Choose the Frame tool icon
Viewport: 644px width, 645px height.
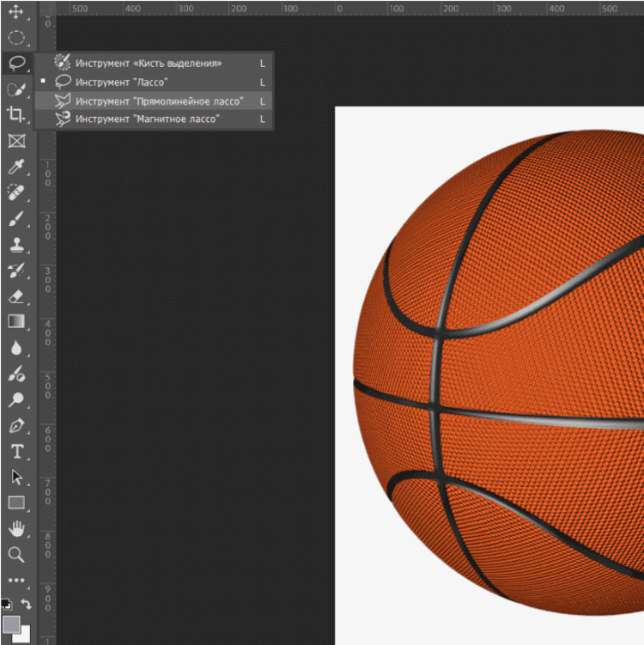coord(16,141)
